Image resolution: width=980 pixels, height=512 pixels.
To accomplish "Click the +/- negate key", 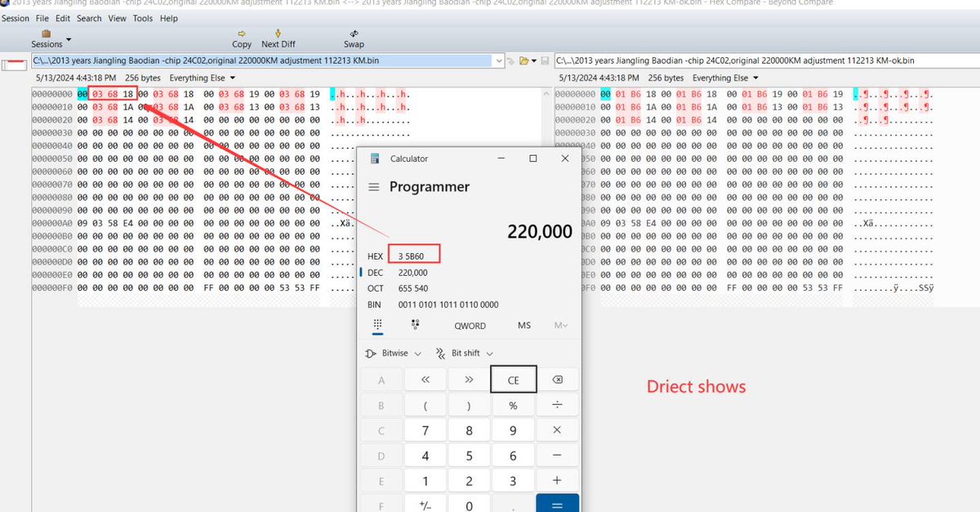I will coord(425,505).
